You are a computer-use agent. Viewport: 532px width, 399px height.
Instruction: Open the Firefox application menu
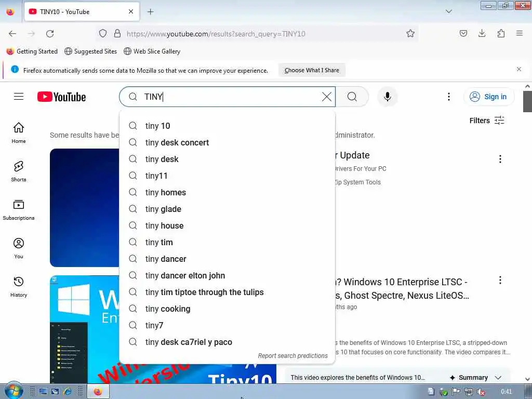(520, 33)
